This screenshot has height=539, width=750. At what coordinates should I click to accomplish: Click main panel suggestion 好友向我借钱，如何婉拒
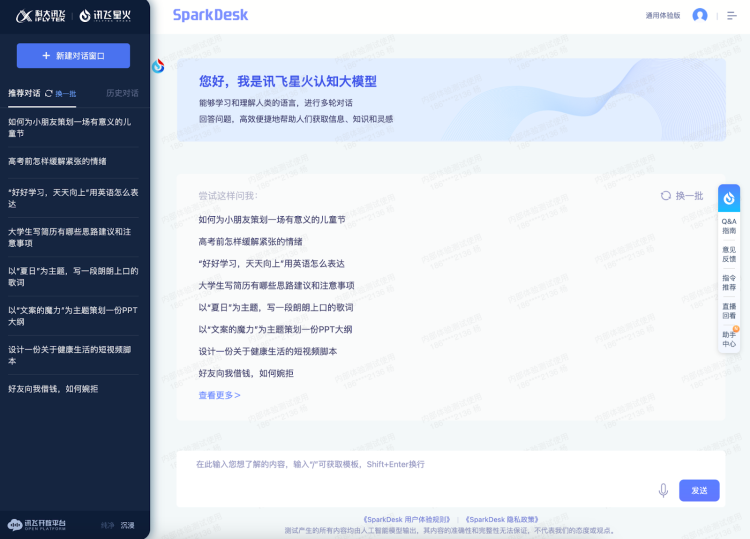[246, 374]
